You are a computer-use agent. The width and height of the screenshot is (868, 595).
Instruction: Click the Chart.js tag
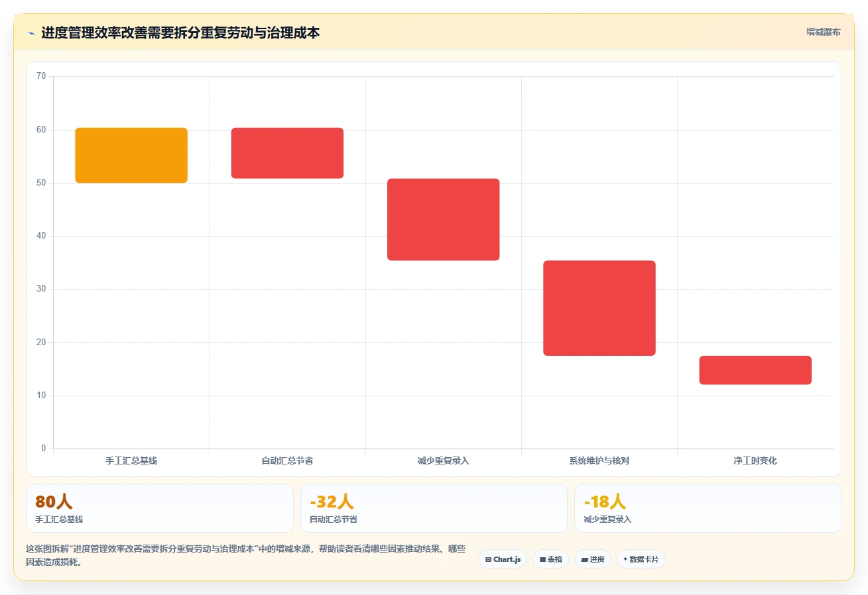tap(503, 559)
